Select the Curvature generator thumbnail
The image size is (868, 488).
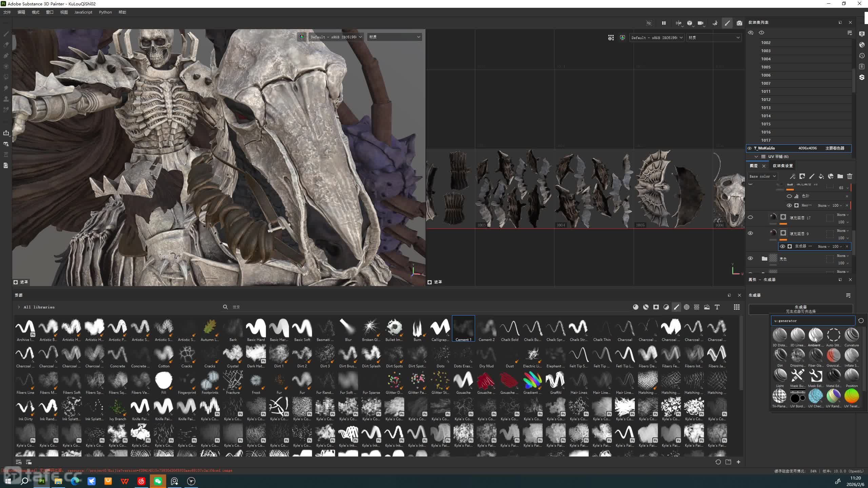[x=851, y=335]
